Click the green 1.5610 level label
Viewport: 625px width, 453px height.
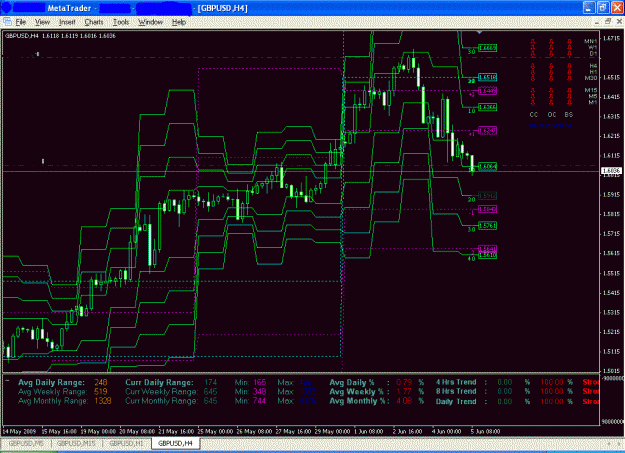[x=487, y=255]
